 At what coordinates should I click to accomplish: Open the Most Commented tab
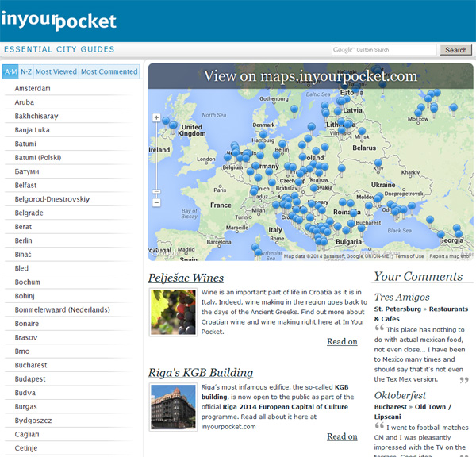pyautogui.click(x=109, y=71)
